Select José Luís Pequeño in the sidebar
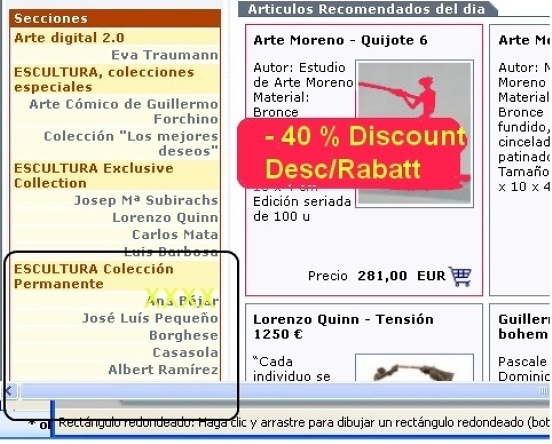The image size is (552, 444). pos(150,318)
